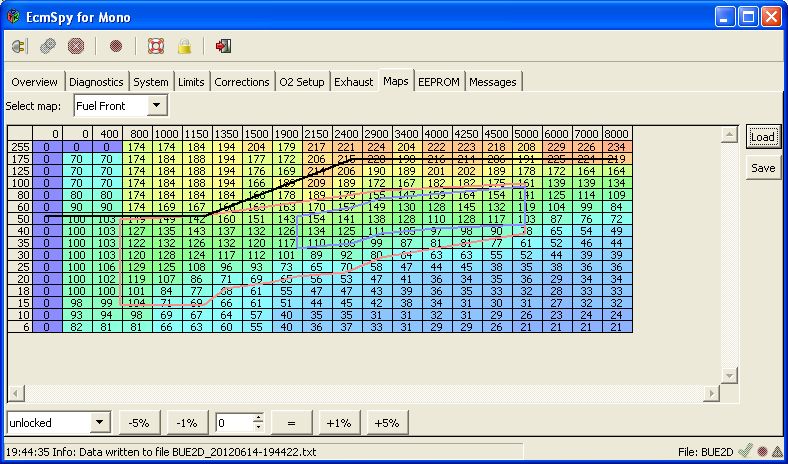Screen dimensions: 788x464
Task: Click the exit door toolbar icon
Action: (x=223, y=46)
